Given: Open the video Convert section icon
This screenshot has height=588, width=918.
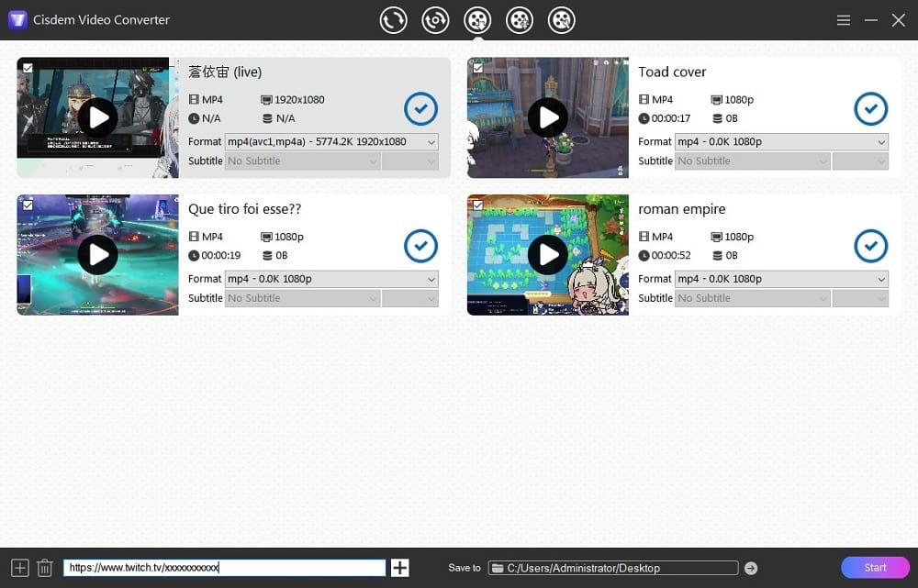Looking at the screenshot, I should (x=393, y=19).
